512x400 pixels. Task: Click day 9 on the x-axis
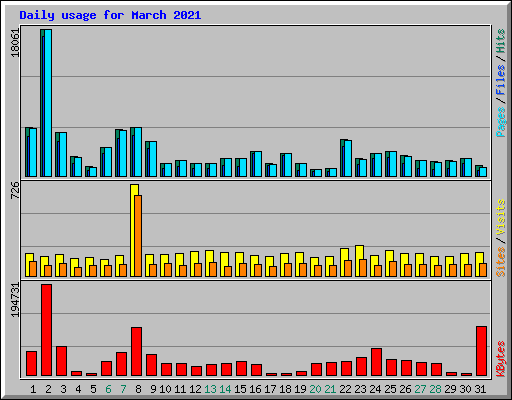(153, 389)
